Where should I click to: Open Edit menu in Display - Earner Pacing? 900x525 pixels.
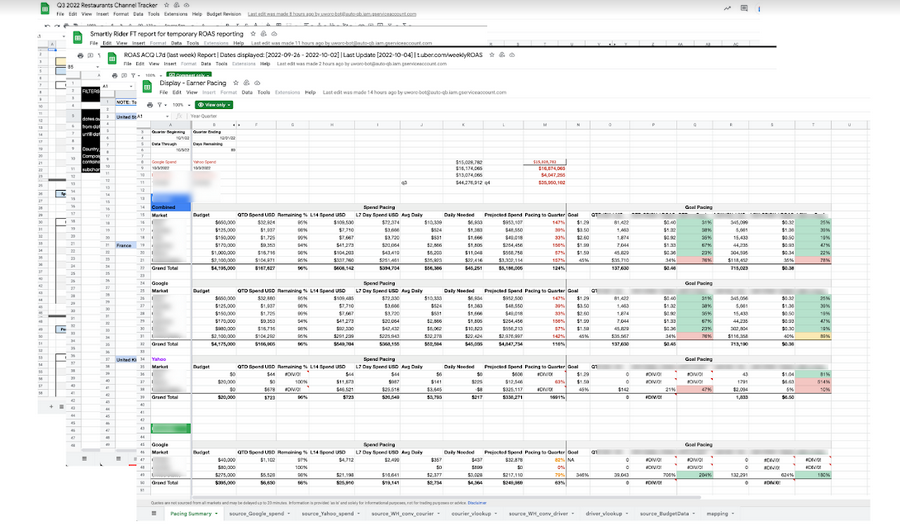point(177,92)
